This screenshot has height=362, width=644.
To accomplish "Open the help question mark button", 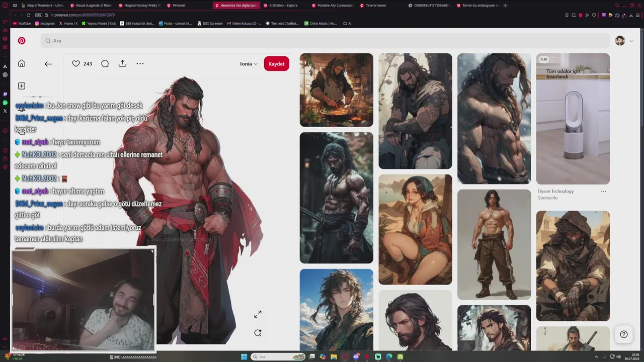I will pyautogui.click(x=624, y=334).
